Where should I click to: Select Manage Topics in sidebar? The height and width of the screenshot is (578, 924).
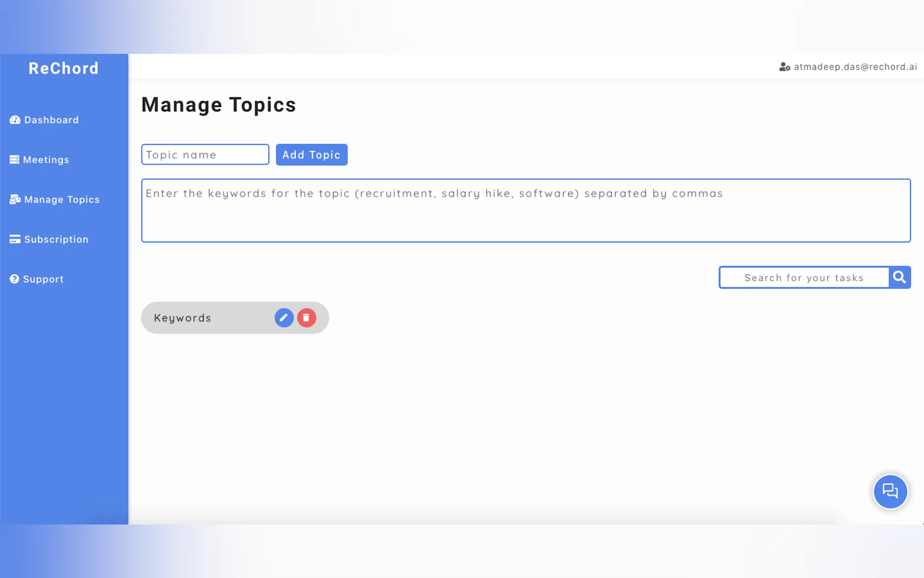61,199
